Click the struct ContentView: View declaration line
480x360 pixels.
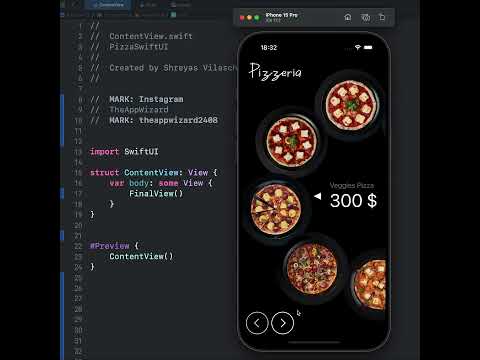[x=154, y=173]
